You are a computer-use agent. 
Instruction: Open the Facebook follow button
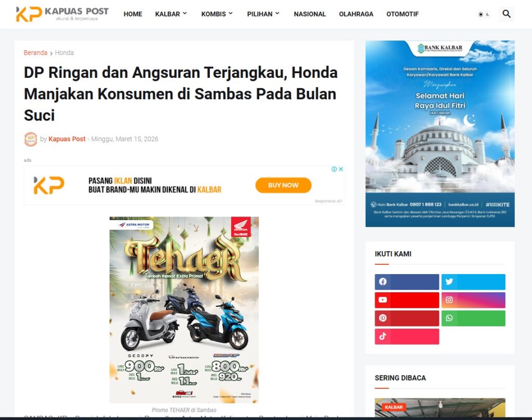coord(407,282)
